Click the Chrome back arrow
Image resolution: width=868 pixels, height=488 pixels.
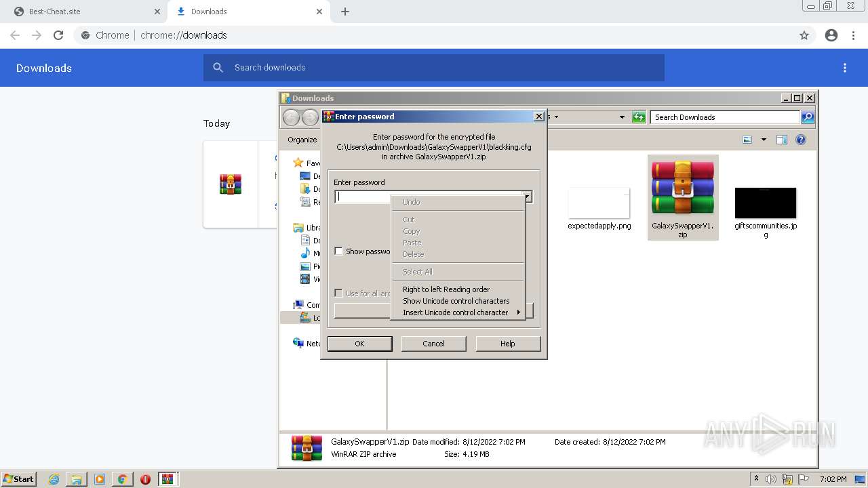pyautogui.click(x=15, y=35)
